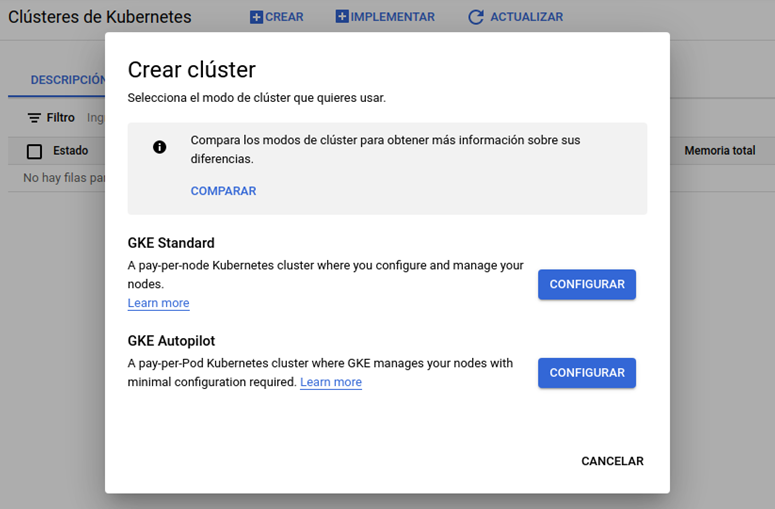Click the Clústeres de Kubernetes page title
Screen dimensions: 775x509
click(x=99, y=17)
